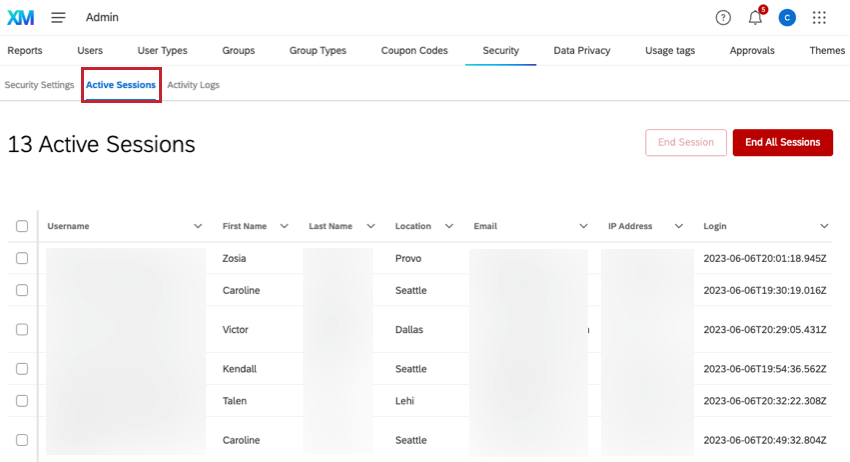The width and height of the screenshot is (850, 462).
Task: Open the IP Address column dropdown
Action: pos(679,226)
